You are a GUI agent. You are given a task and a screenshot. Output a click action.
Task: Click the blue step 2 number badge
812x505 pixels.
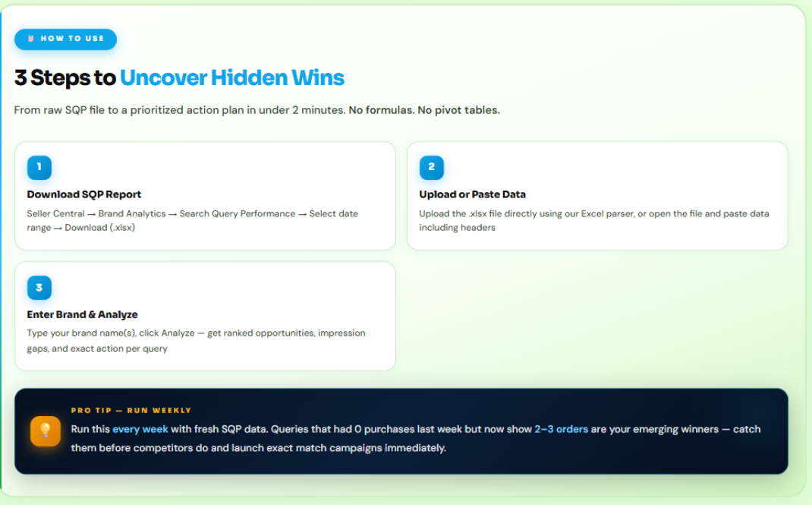tap(431, 167)
